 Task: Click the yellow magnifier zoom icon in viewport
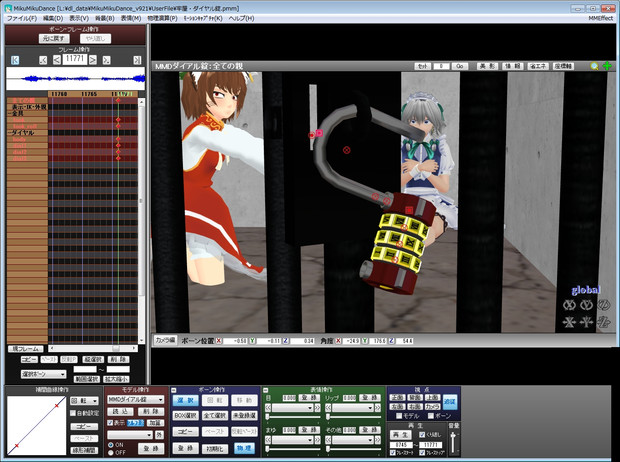point(594,66)
